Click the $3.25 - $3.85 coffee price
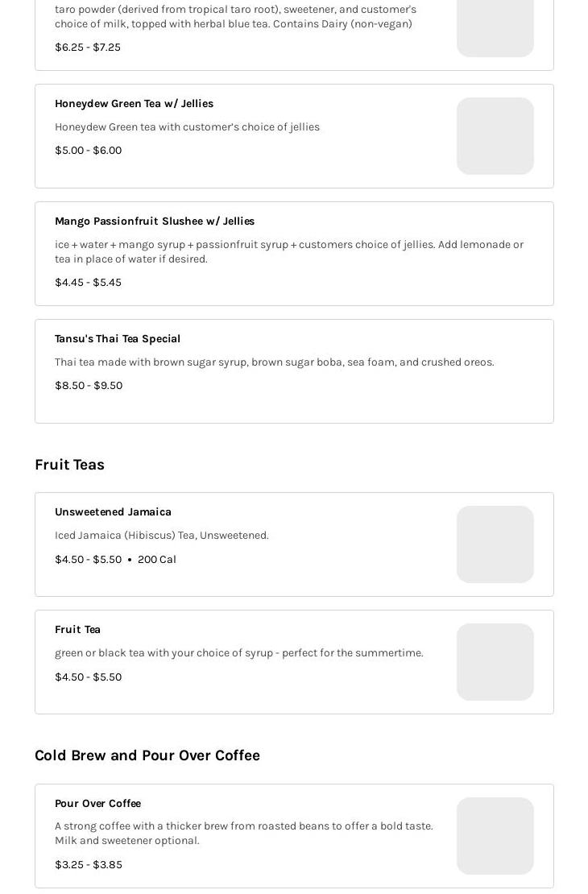 89,864
